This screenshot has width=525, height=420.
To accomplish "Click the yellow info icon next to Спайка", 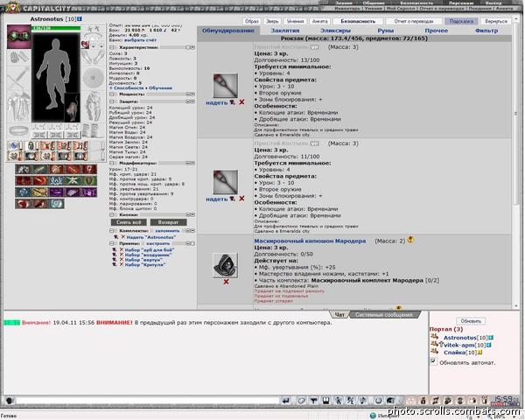I will [x=479, y=353].
